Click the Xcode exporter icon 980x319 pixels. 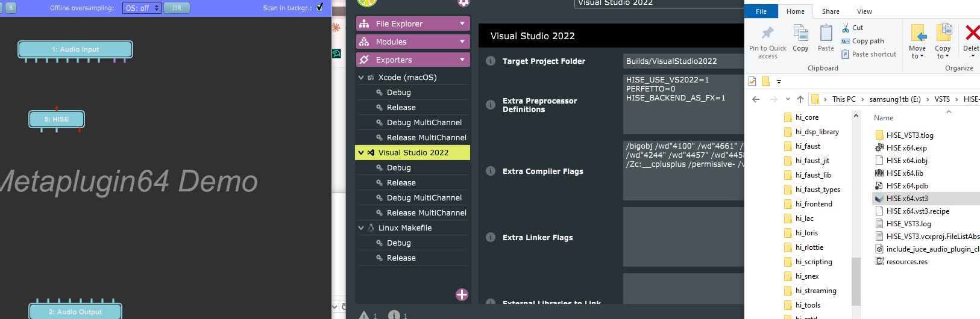(x=371, y=77)
